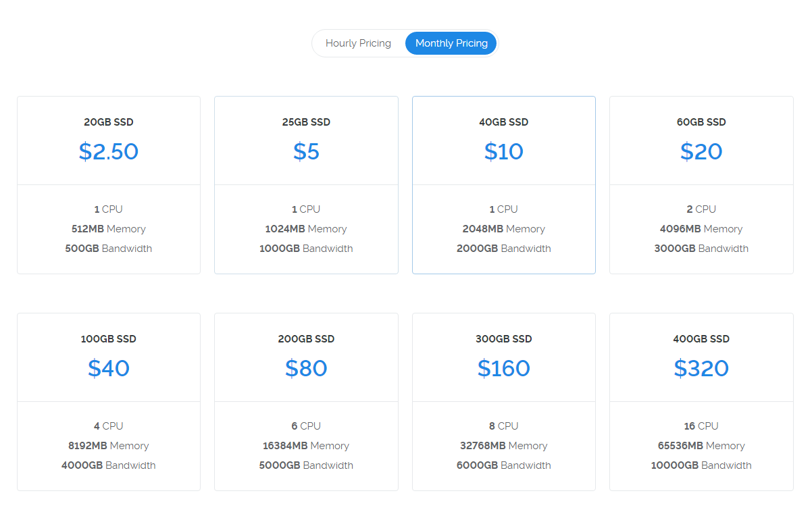Viewport: 812px width, 510px height.
Task: Click the 4000GB Bandwidth spec
Action: tap(109, 465)
